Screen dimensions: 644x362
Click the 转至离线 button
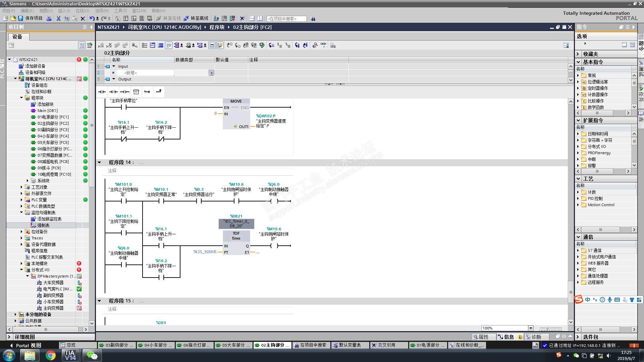click(196, 18)
